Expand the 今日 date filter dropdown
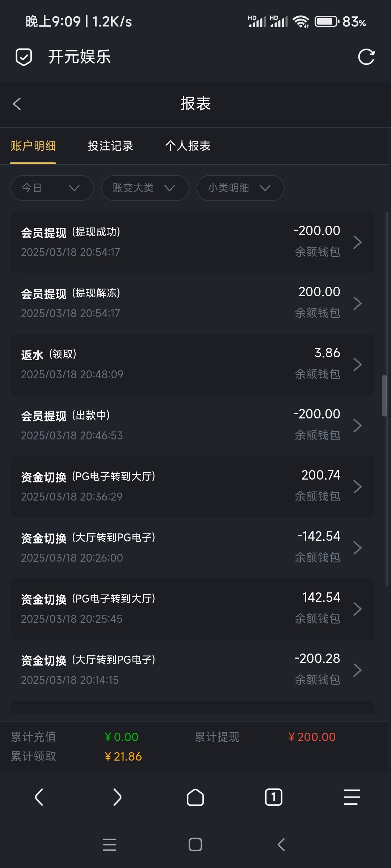Image resolution: width=391 pixels, height=868 pixels. [x=52, y=188]
